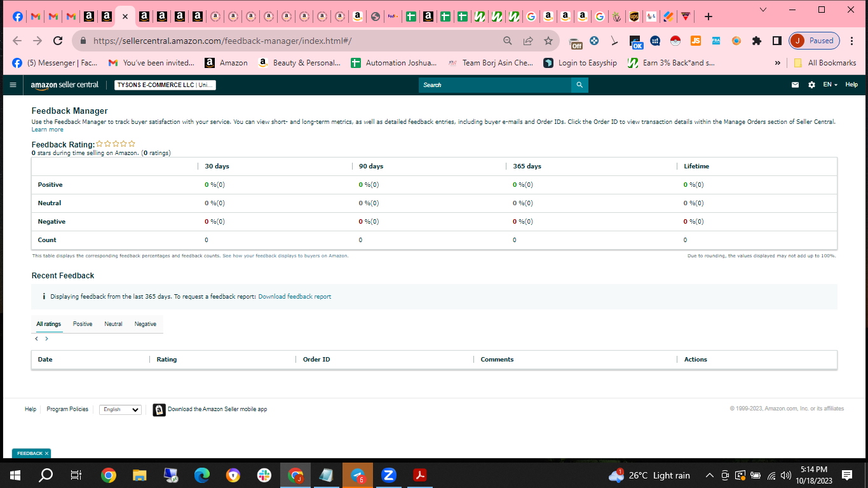Click the Comments column header

(x=497, y=360)
